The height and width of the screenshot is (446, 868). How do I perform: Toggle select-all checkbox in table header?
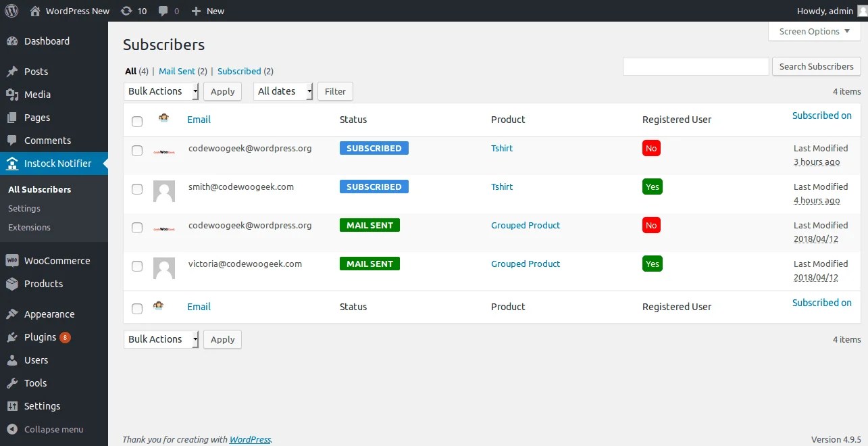point(137,122)
